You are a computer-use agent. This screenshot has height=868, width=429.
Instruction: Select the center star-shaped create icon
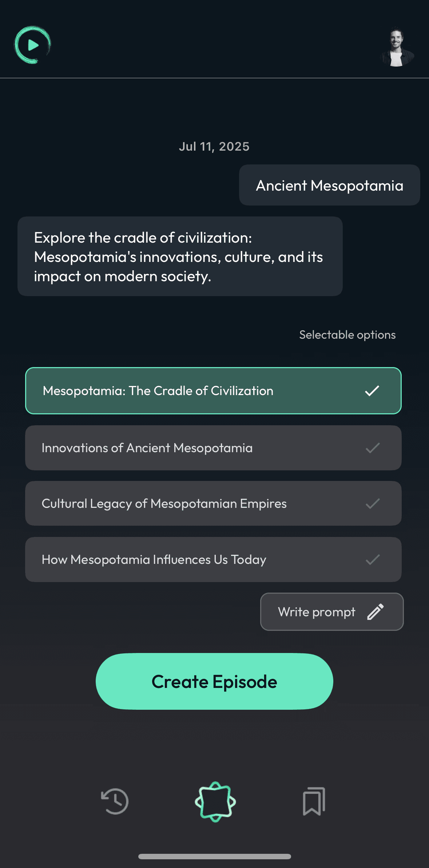coord(215,802)
